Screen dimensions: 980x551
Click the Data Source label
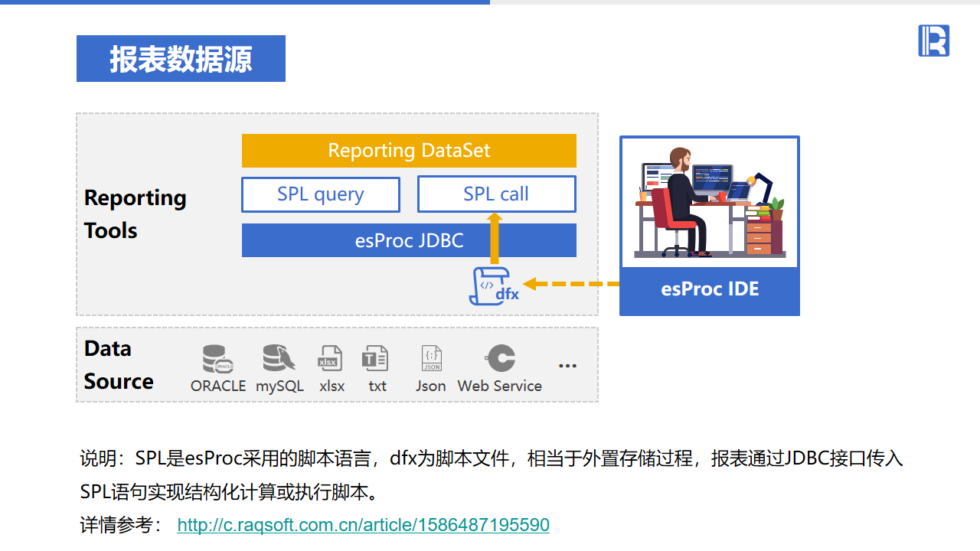pyautogui.click(x=119, y=365)
